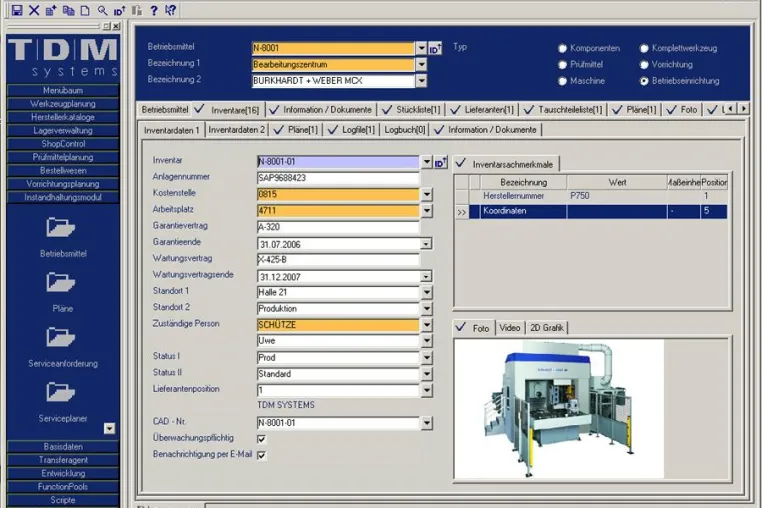Expand the sidebar icon list arrow below Serviceplaner
The height and width of the screenshot is (508, 762).
pos(109,428)
